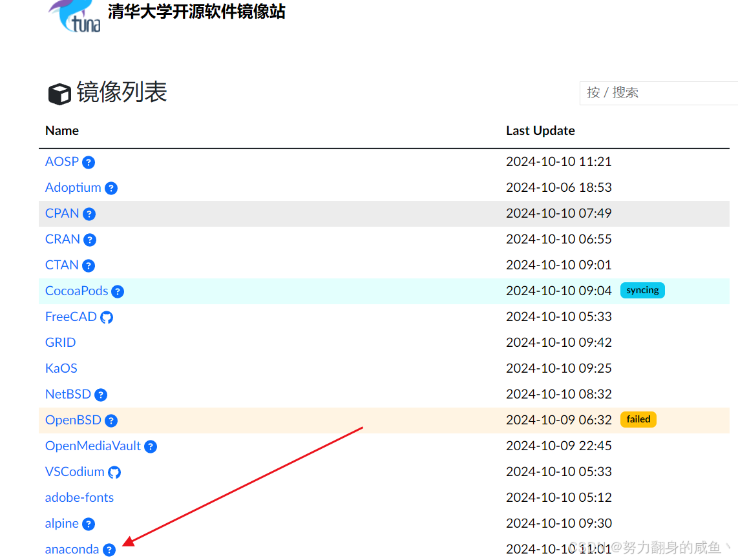Open the KaOS mirror link
Viewport: 738px width, 560px height.
click(61, 368)
